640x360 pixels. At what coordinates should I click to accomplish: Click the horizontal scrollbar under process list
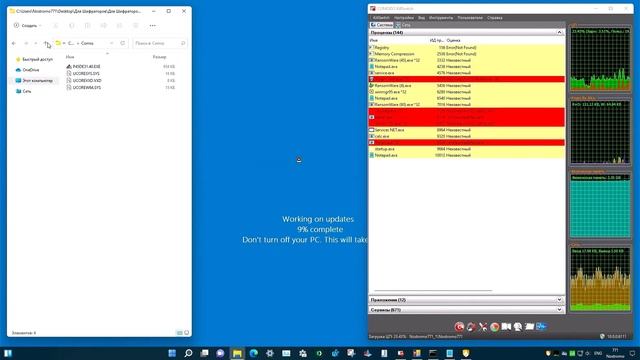point(433,291)
